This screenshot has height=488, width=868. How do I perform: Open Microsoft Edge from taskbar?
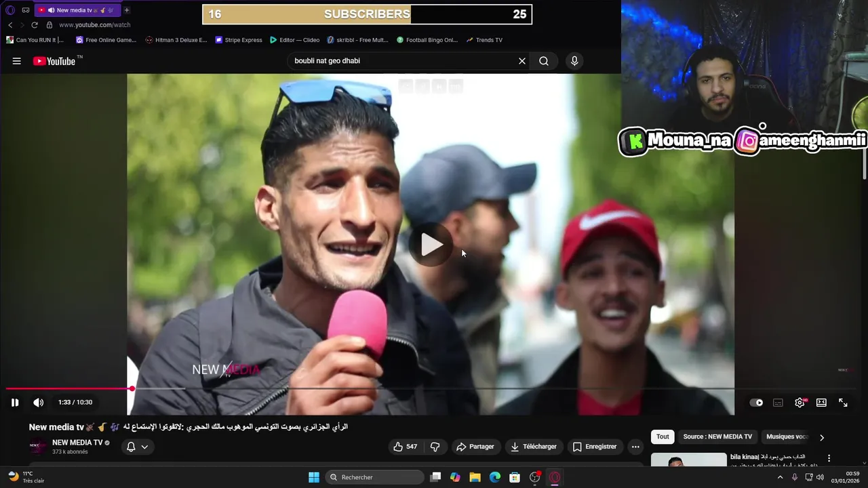pyautogui.click(x=495, y=477)
